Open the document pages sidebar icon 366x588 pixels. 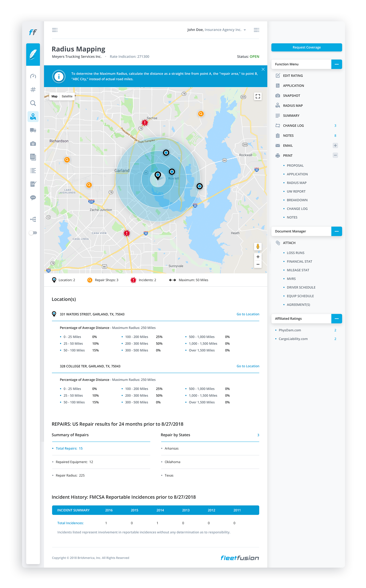[x=33, y=157]
